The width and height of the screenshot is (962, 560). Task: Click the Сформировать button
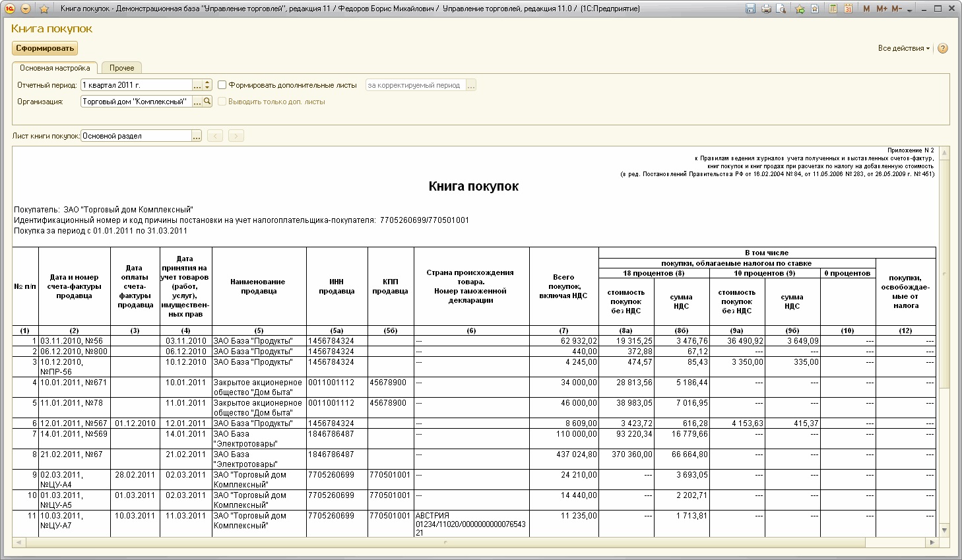[45, 48]
